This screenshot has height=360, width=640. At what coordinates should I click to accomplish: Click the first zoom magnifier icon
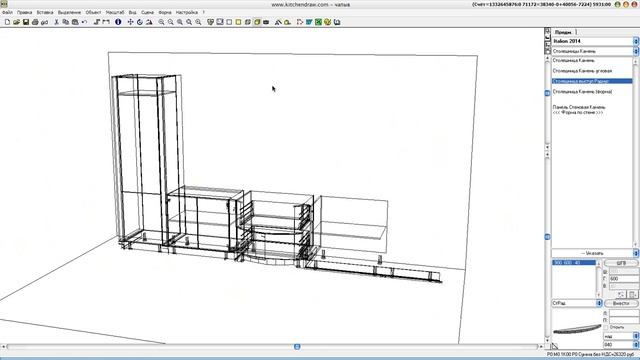162,22
